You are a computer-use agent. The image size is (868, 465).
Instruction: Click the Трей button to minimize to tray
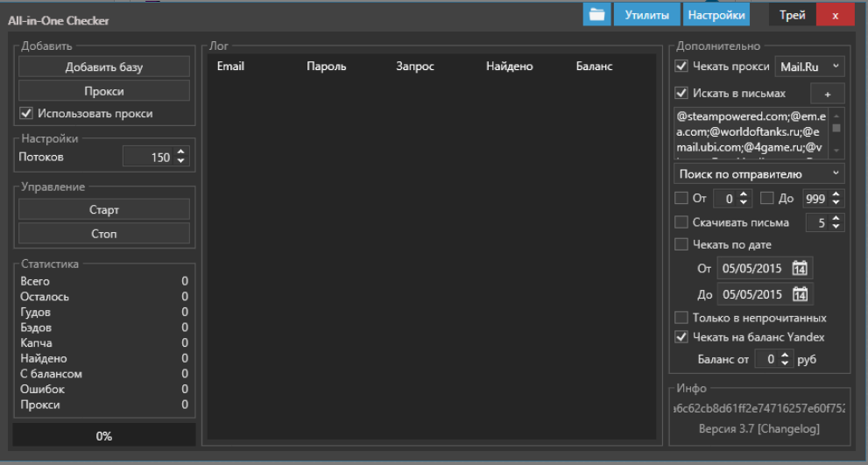(x=792, y=15)
